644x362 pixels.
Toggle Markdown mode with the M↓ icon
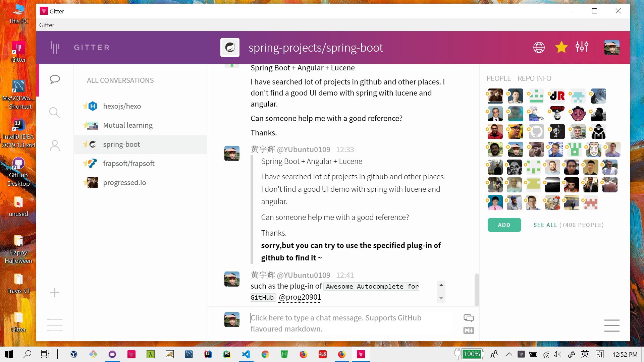469,330
